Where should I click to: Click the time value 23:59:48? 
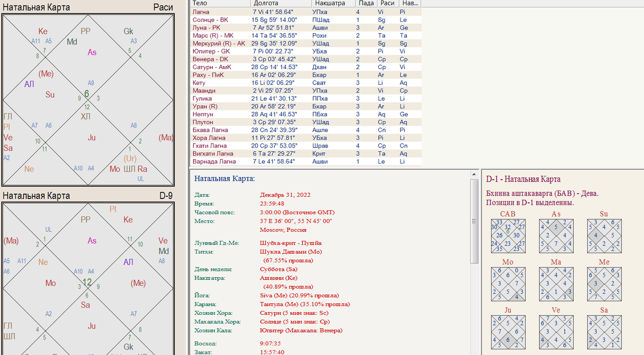click(272, 204)
